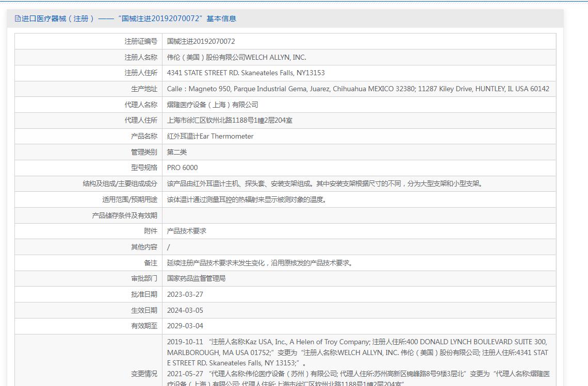Click the document icon beside the header title

18,19
